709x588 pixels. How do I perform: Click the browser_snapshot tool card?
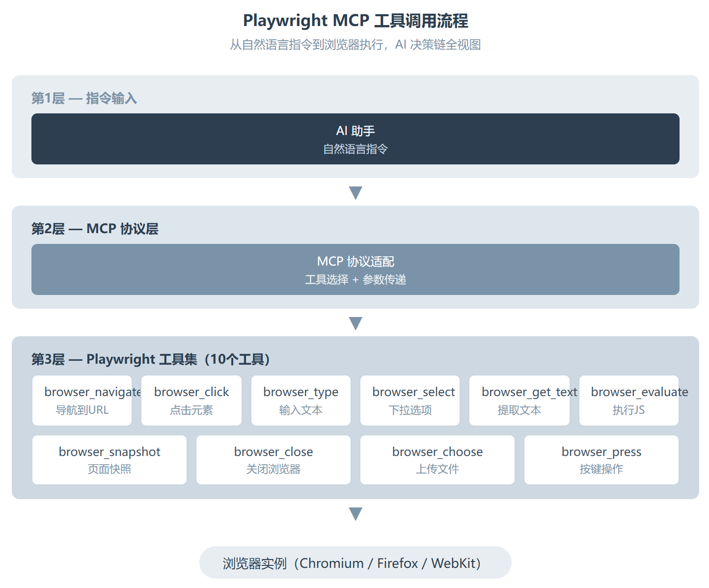click(109, 460)
